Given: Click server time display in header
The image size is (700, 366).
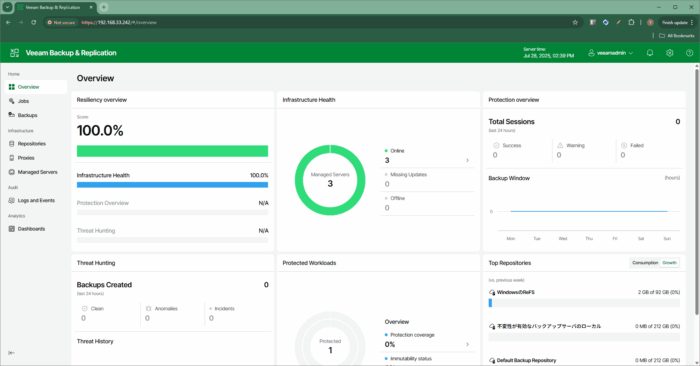Looking at the screenshot, I should pos(549,53).
